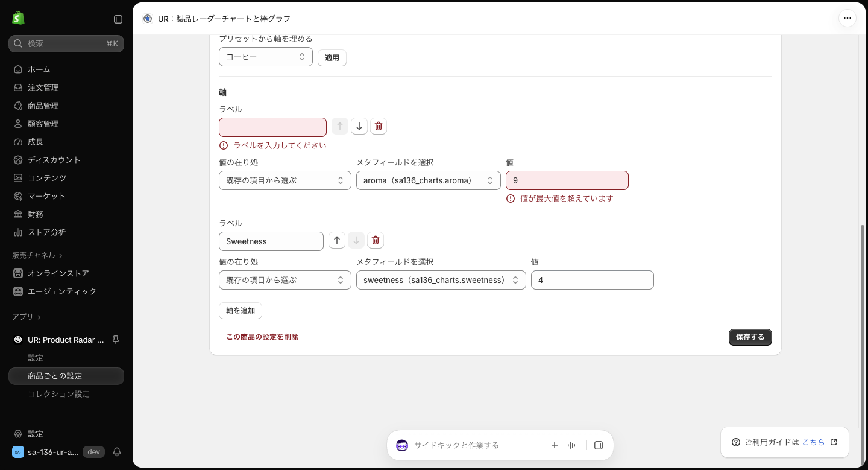This screenshot has height=470, width=868.
Task: Open ディスカウント in sidebar
Action: tap(66, 160)
